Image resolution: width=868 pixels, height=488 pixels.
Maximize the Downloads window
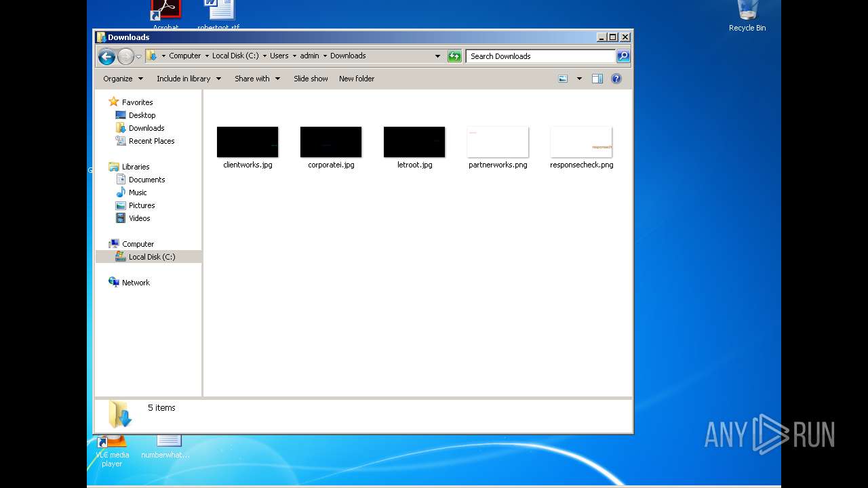[x=613, y=37]
